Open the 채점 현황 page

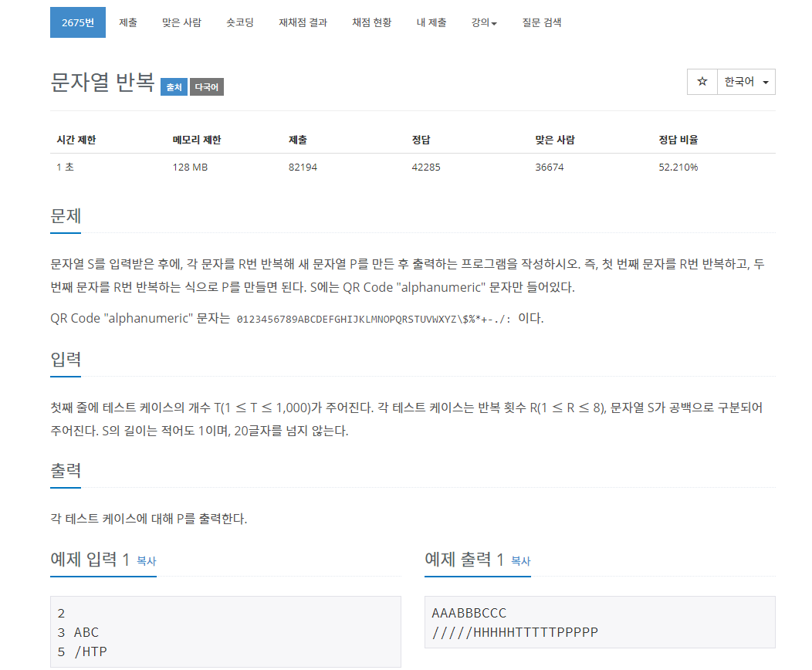tap(371, 22)
